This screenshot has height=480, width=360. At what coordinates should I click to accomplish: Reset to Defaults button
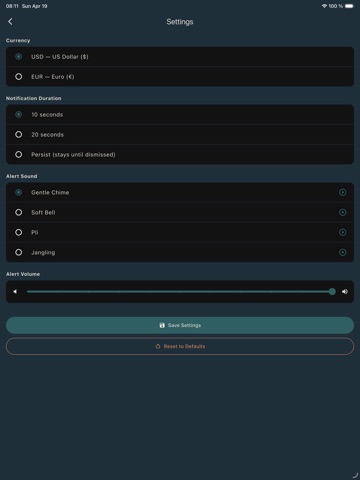pos(180,346)
